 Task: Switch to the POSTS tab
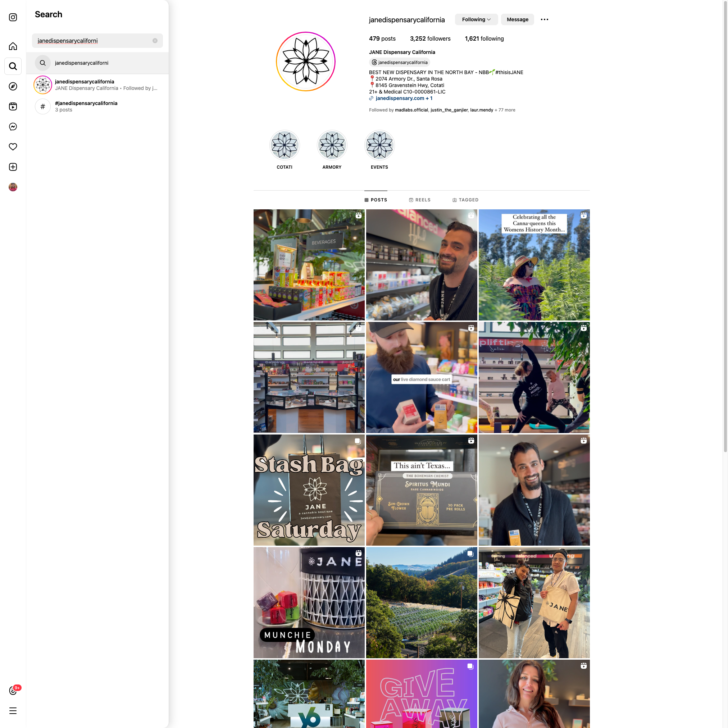point(376,200)
